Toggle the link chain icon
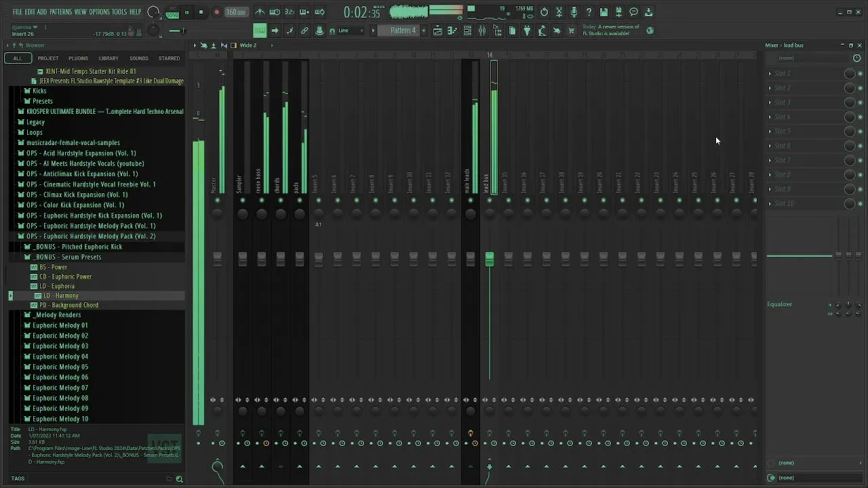This screenshot has width=868, height=488. pyautogui.click(x=304, y=30)
